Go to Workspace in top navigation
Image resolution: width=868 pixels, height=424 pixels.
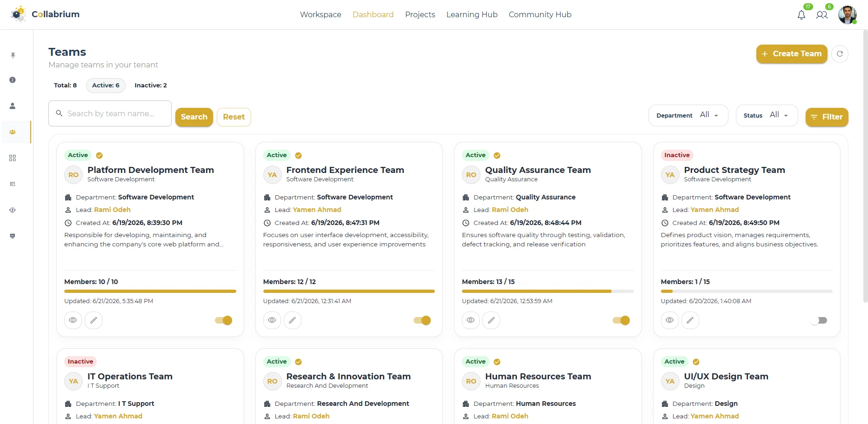tap(320, 14)
